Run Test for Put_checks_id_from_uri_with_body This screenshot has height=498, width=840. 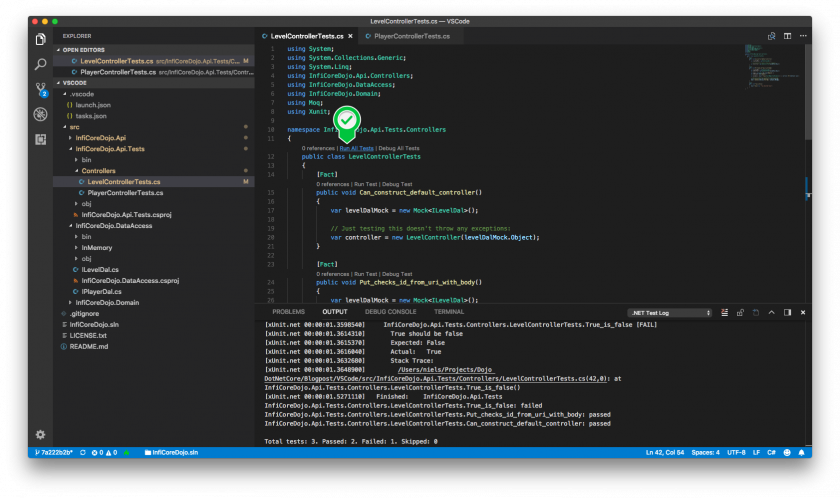pyautogui.click(x=365, y=274)
